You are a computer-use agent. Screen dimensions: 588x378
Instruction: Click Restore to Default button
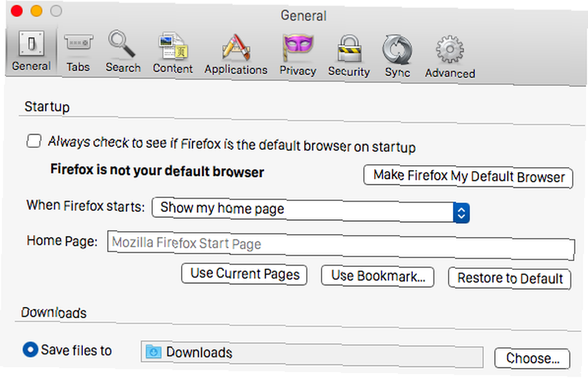click(x=510, y=279)
